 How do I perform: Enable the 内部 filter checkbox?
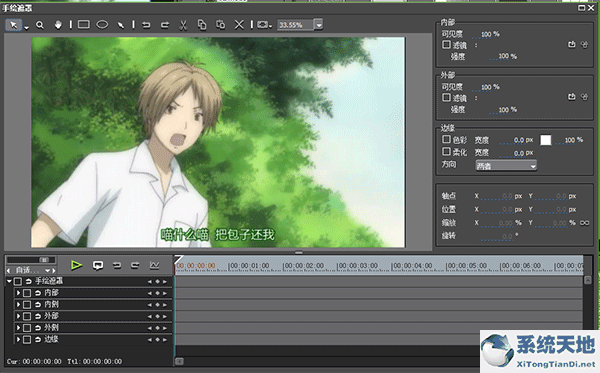[x=446, y=45]
